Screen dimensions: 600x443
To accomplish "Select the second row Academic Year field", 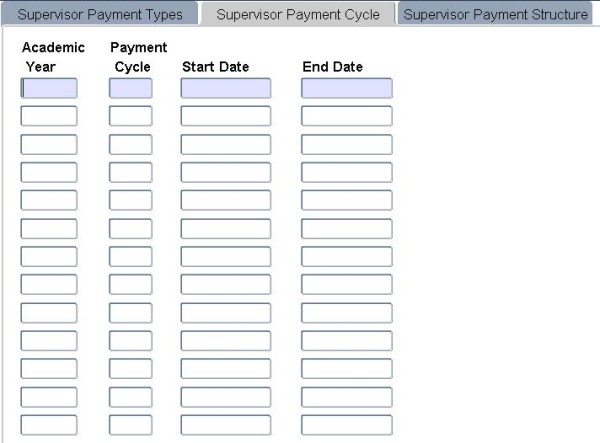I will click(x=49, y=116).
